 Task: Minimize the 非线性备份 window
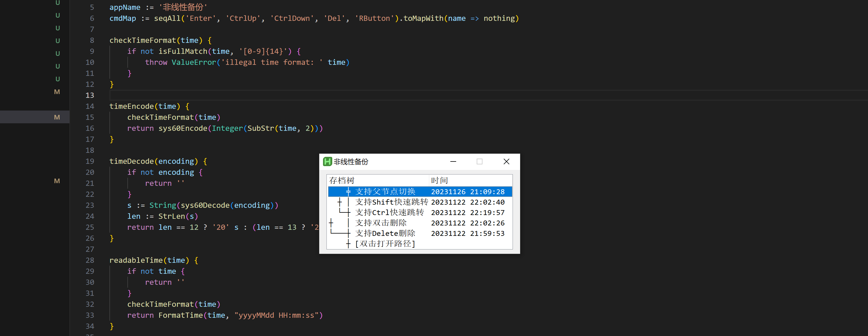pos(453,162)
